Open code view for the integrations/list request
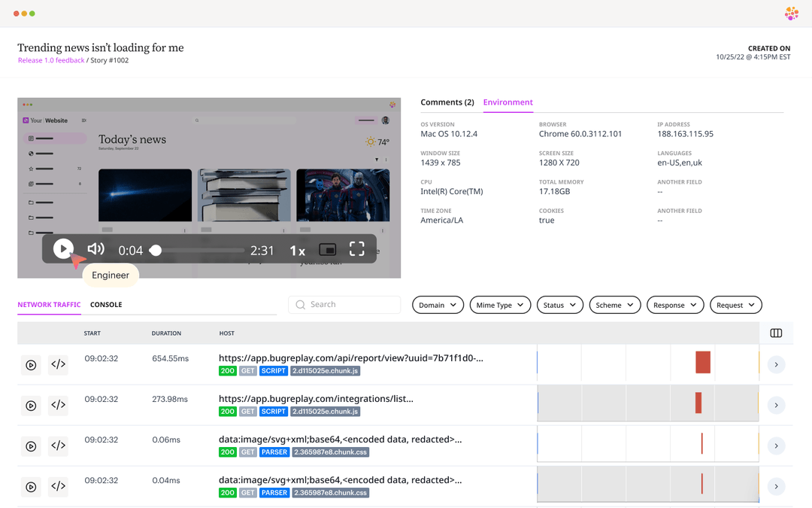 click(x=58, y=405)
